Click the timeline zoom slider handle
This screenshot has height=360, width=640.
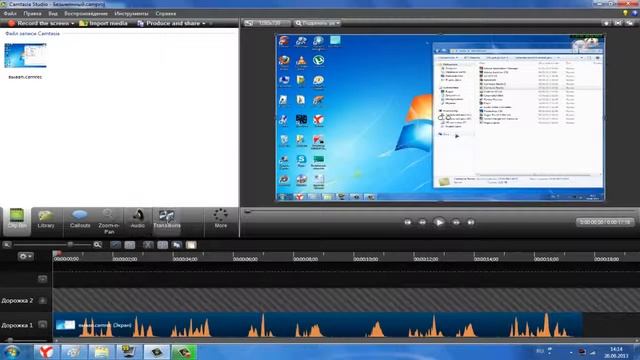click(x=70, y=244)
